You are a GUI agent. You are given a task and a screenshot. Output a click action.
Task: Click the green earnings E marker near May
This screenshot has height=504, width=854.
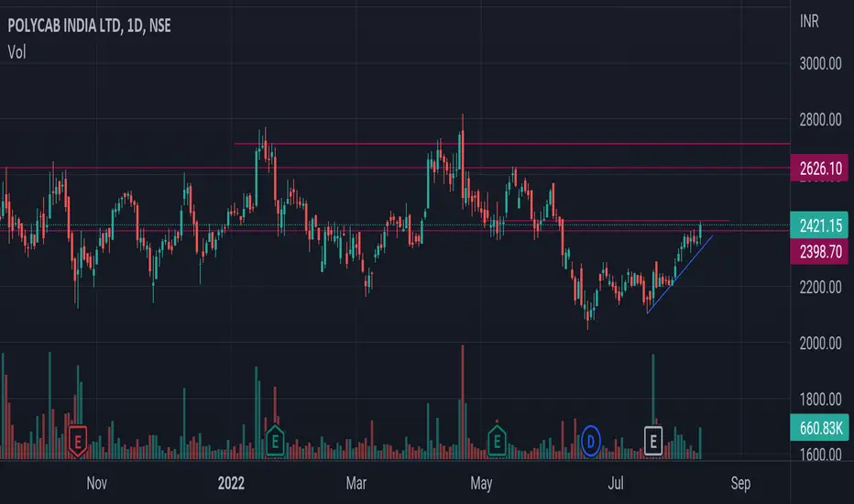tap(497, 440)
